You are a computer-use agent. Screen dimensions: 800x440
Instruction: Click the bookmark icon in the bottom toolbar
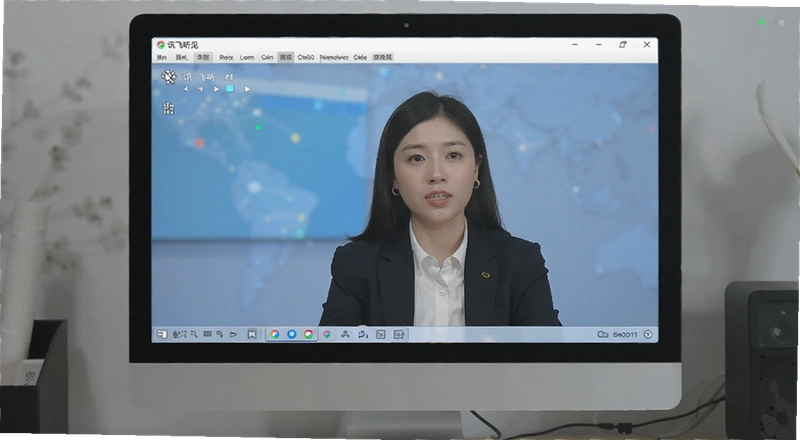pos(252,334)
